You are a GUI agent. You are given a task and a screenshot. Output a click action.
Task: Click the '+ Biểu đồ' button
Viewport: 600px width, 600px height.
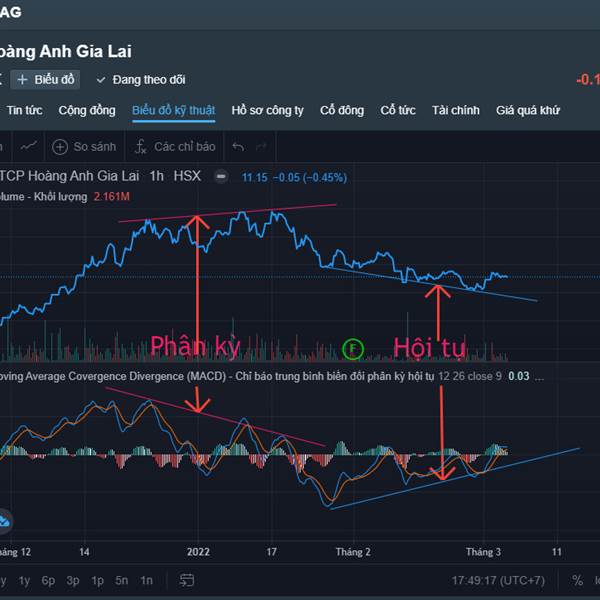[x=46, y=79]
